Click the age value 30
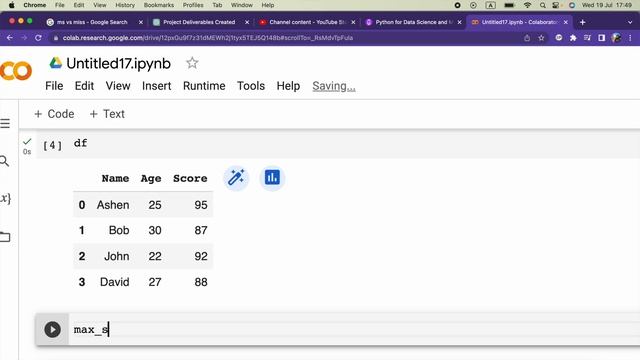The width and height of the screenshot is (640, 360). (155, 230)
